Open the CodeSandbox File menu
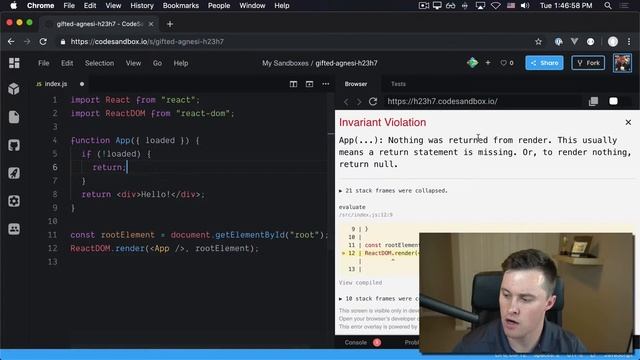 pos(44,63)
